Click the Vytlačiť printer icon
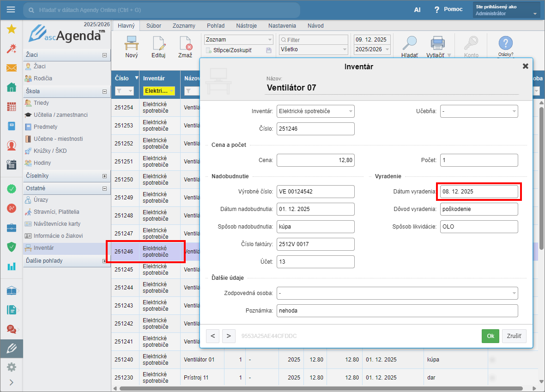Image resolution: width=545 pixels, height=392 pixels. click(437, 43)
